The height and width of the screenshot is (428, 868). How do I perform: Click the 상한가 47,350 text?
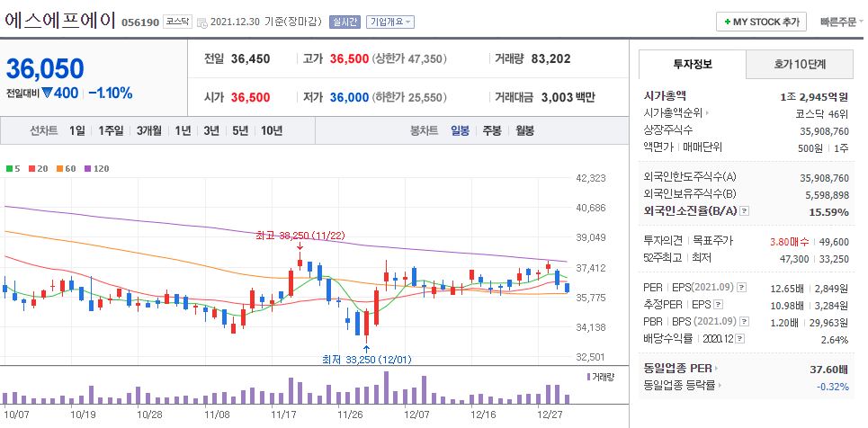(x=409, y=58)
